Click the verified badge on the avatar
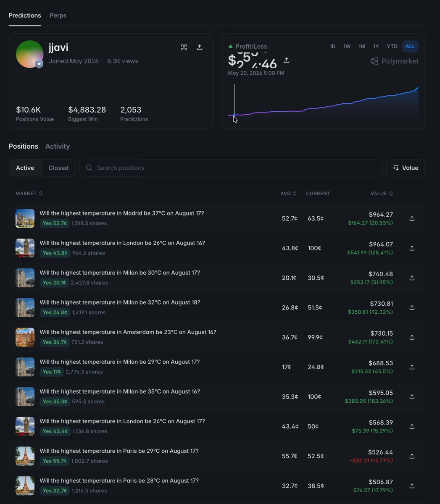Screen dimensions: 440x504 (39, 64)
